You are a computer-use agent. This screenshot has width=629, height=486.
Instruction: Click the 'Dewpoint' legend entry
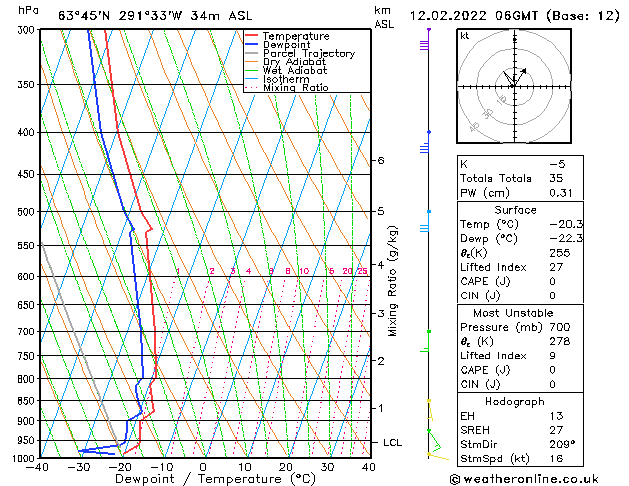click(x=286, y=45)
